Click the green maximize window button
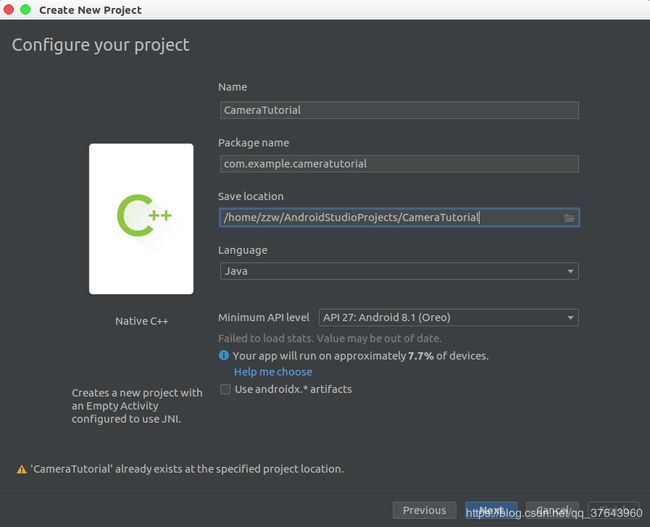The width and height of the screenshot is (650, 527). point(25,9)
